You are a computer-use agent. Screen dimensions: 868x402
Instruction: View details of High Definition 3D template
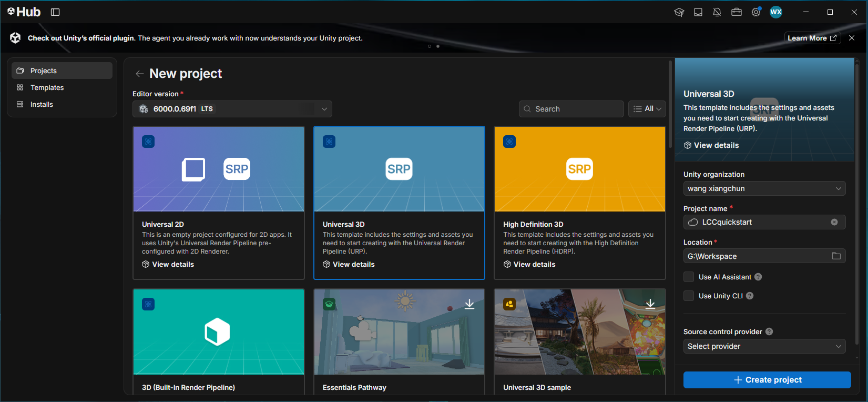pos(529,264)
